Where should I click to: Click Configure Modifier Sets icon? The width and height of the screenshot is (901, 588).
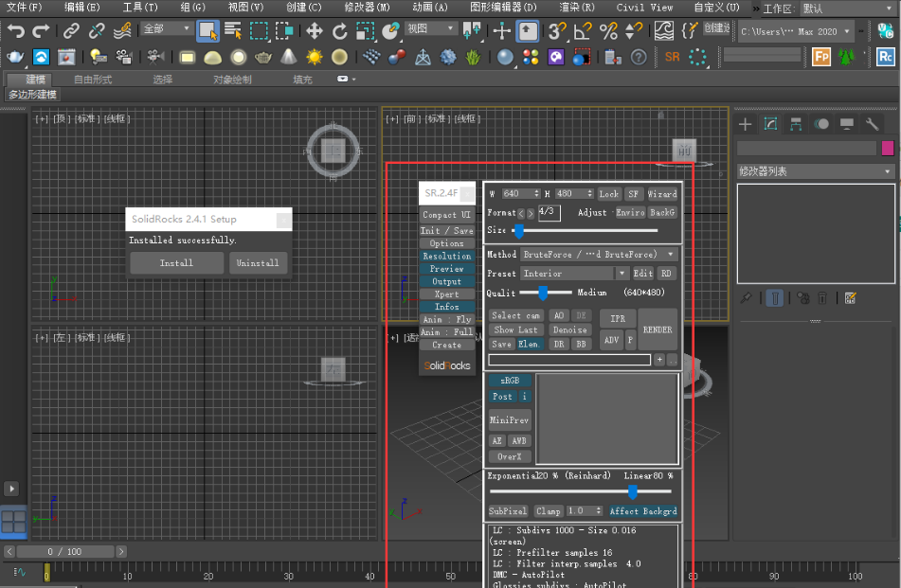[x=851, y=298]
